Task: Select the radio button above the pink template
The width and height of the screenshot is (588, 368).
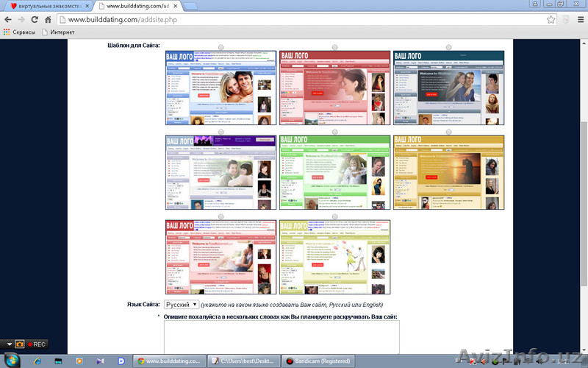Action: [x=334, y=47]
